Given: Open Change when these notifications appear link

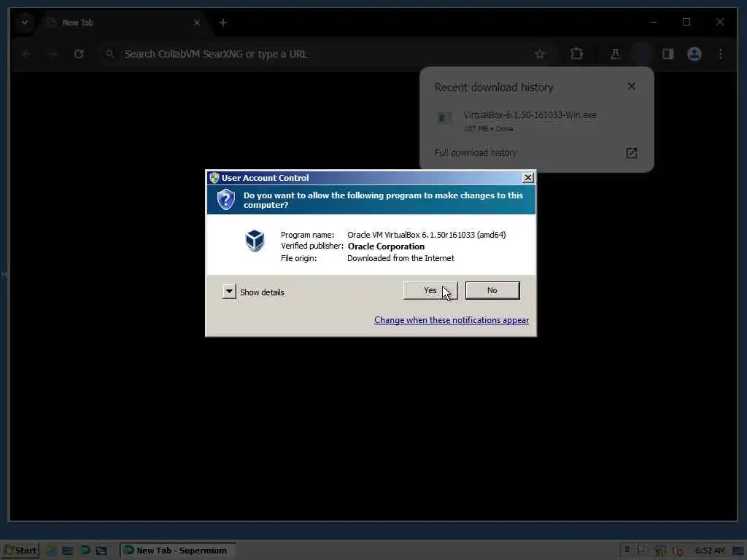Looking at the screenshot, I should click(451, 320).
